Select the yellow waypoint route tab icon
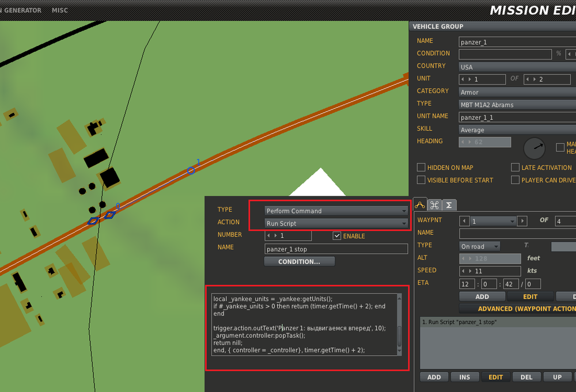Image resolution: width=576 pixels, height=392 pixels. 420,205
